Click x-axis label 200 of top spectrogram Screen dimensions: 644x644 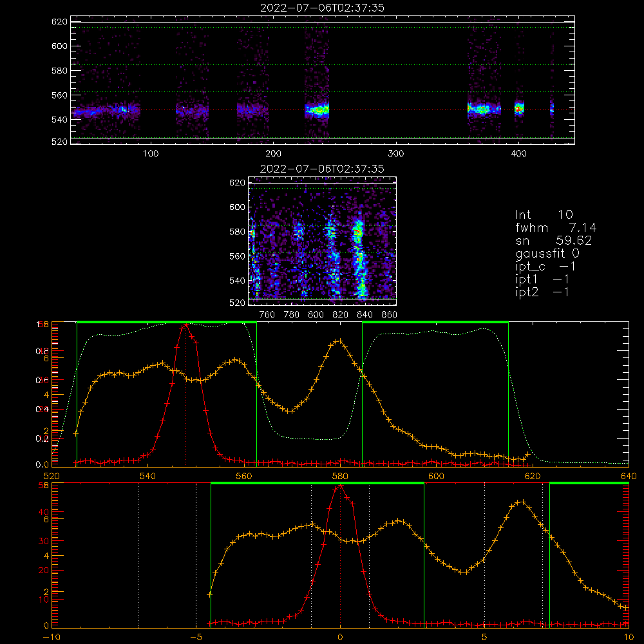(x=273, y=154)
